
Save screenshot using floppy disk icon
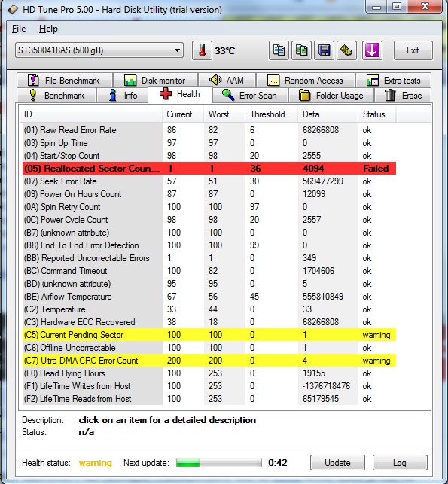324,50
